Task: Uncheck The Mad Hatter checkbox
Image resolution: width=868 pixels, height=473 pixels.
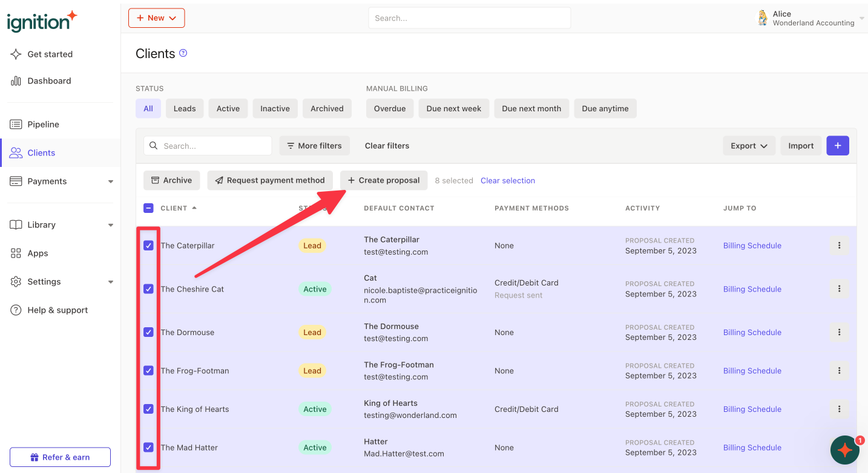Action: point(148,448)
